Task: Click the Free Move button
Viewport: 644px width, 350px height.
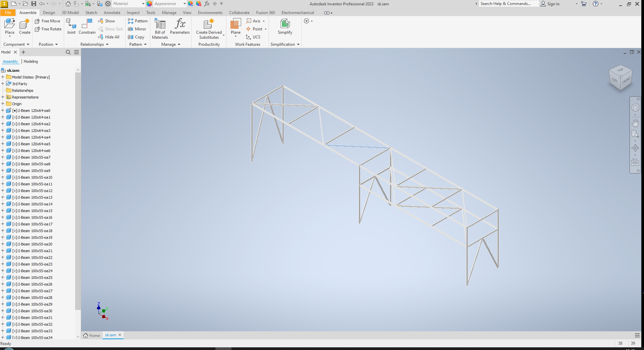Action: (x=48, y=21)
